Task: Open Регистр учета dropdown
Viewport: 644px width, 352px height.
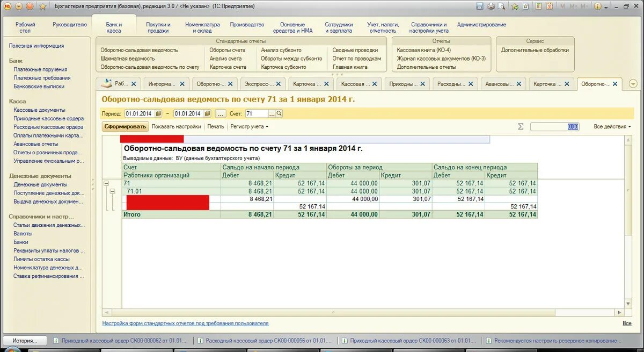Action: point(249,126)
